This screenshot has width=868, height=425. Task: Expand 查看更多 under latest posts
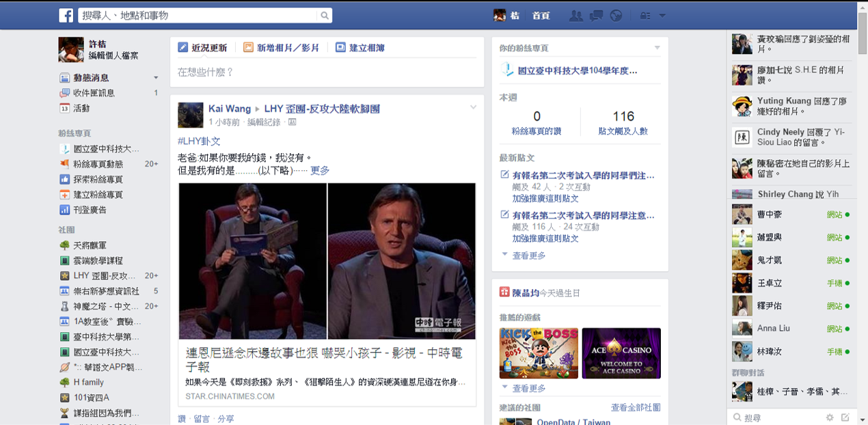[x=529, y=256]
